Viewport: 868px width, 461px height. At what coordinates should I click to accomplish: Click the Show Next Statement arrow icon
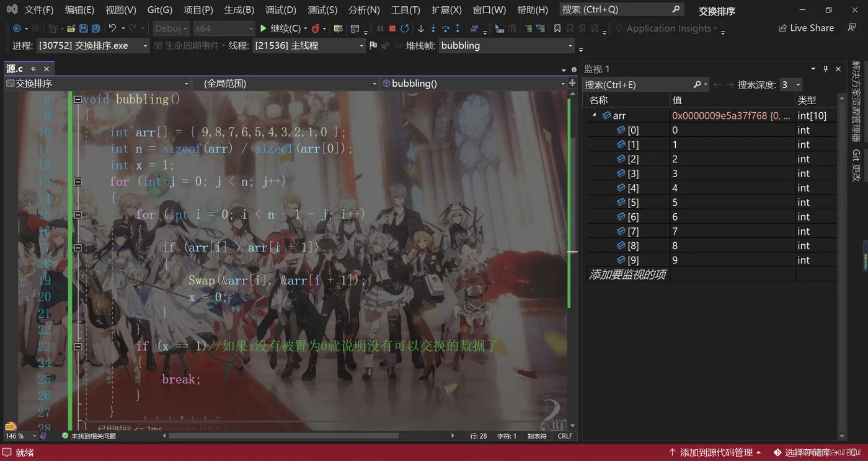point(421,29)
